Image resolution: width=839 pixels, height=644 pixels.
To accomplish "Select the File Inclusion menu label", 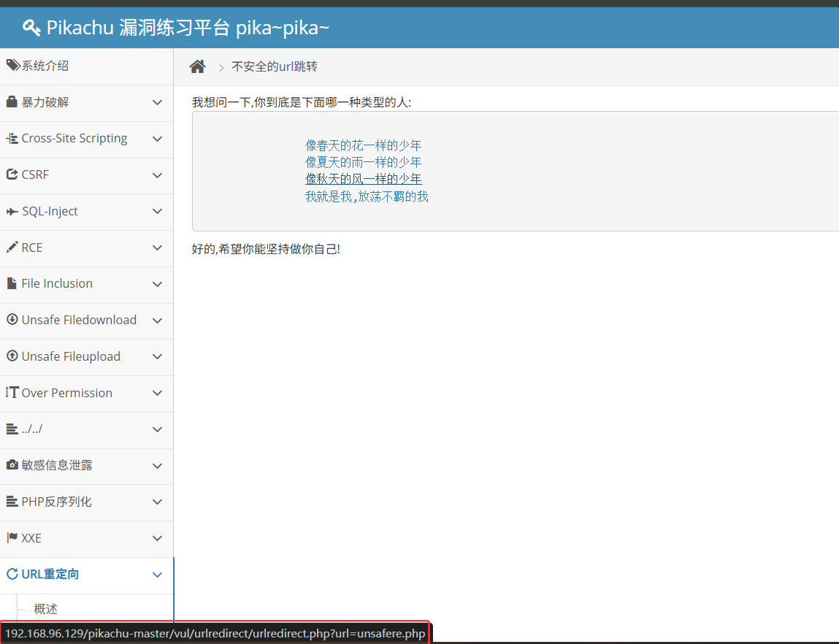I will click(x=57, y=283).
